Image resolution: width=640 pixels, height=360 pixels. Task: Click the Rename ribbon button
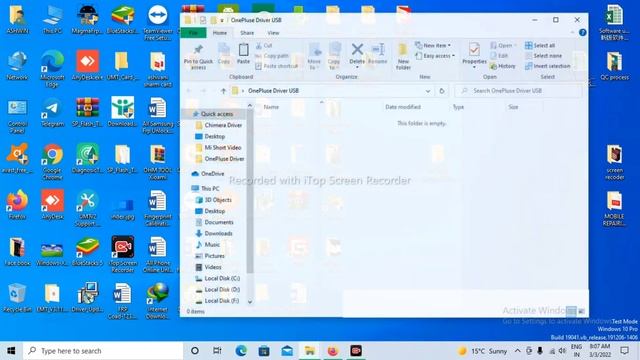click(378, 54)
